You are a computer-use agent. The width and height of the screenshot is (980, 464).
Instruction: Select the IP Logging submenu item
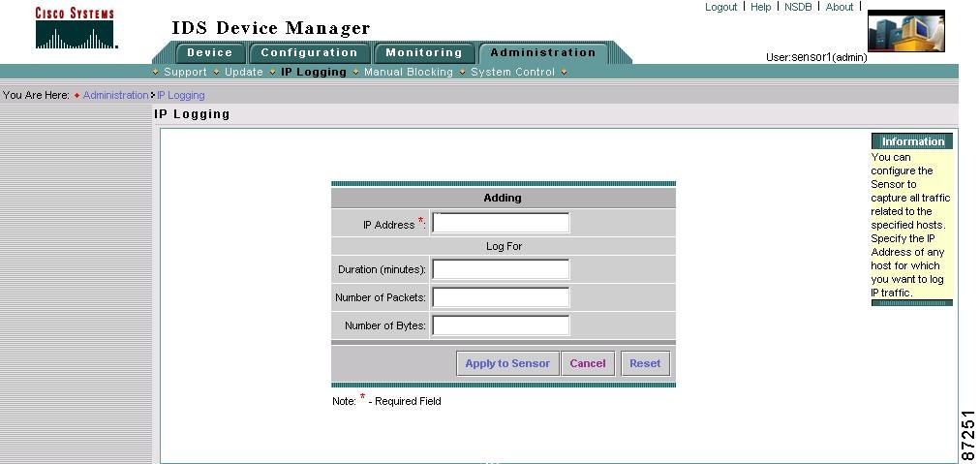314,72
